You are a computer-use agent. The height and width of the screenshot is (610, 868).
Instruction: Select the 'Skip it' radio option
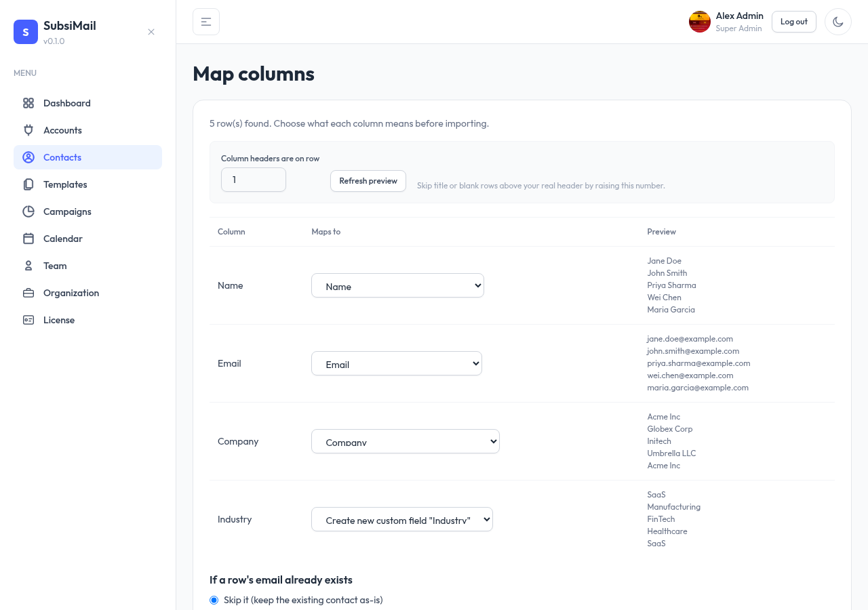(x=214, y=600)
